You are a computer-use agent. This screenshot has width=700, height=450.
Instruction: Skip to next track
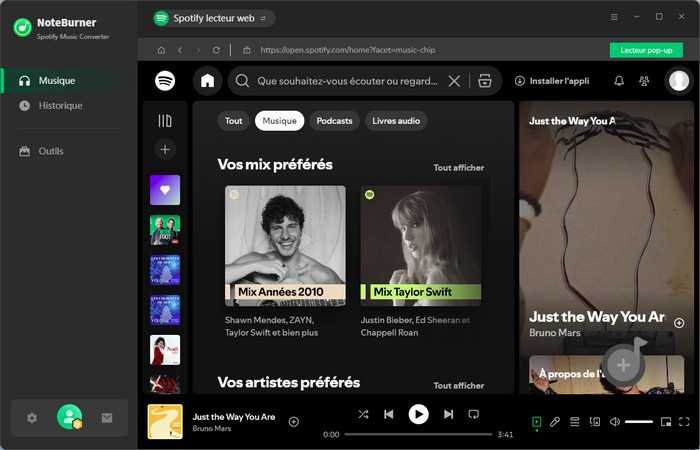click(x=448, y=414)
